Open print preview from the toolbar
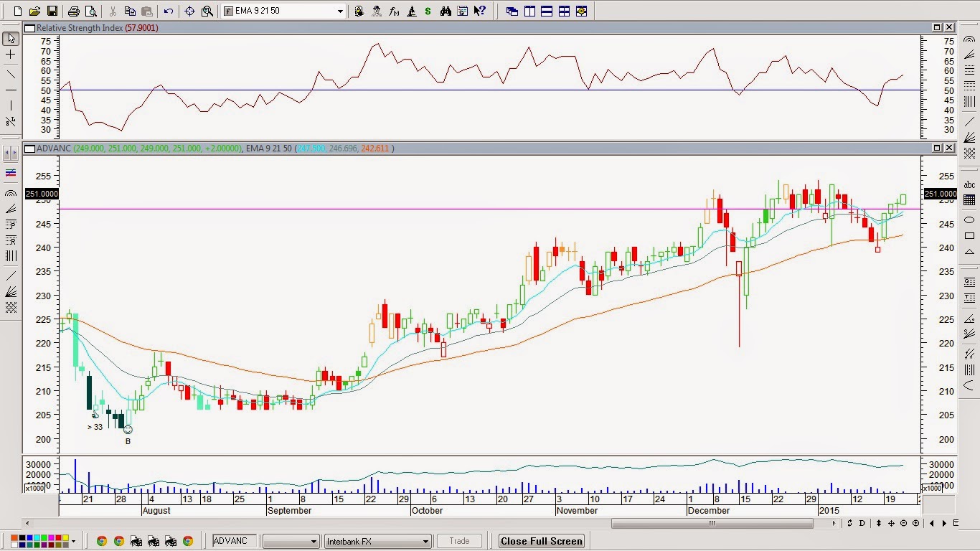 click(90, 11)
